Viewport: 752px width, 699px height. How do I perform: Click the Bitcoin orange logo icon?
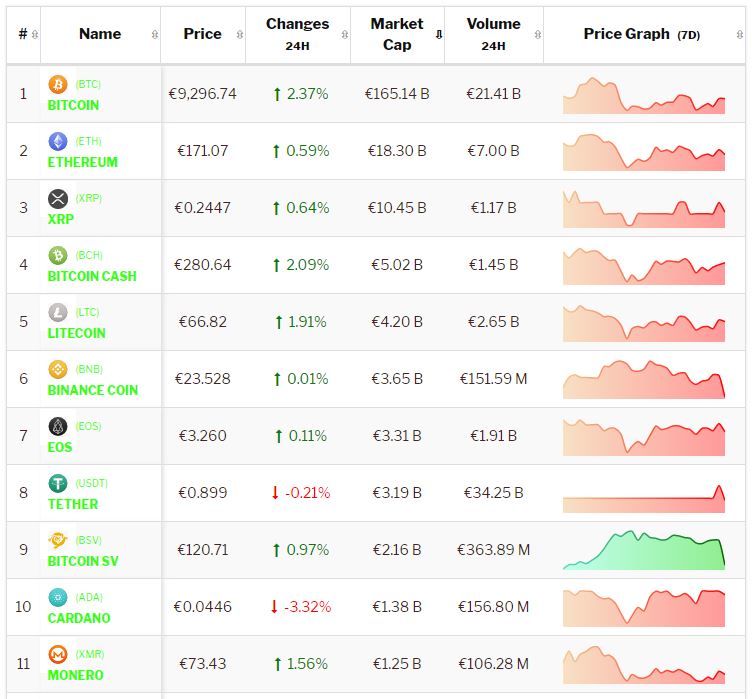point(57,85)
